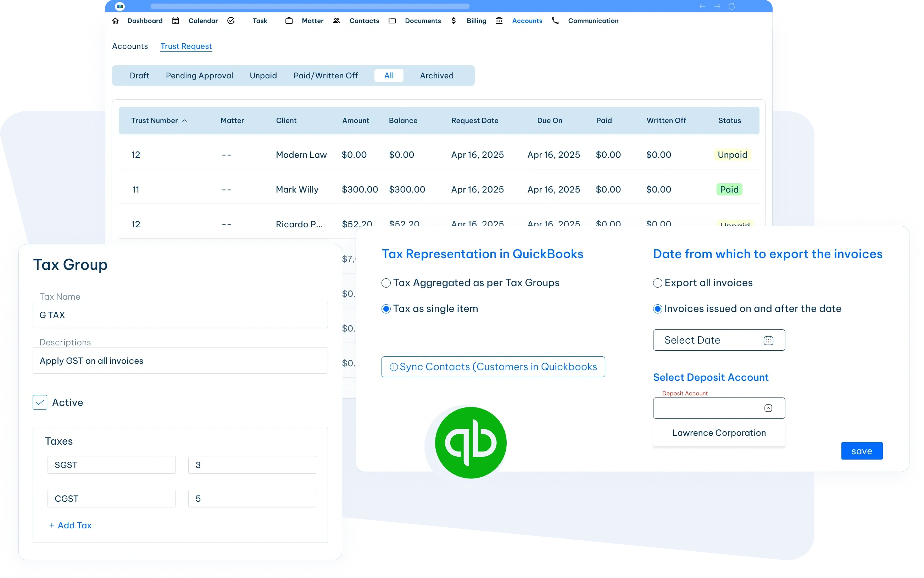The height and width of the screenshot is (578, 924).
Task: Switch to the Trust Request tab
Action: pyautogui.click(x=186, y=46)
